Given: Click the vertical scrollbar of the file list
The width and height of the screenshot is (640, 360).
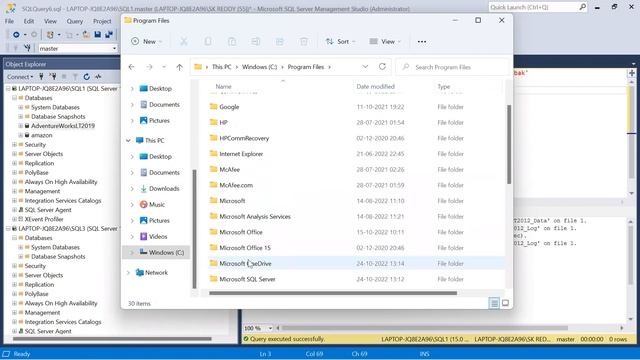Looking at the screenshot, I should tap(509, 144).
